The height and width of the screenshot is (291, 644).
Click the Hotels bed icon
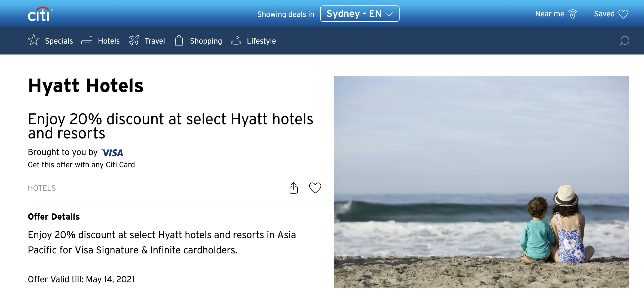click(87, 40)
